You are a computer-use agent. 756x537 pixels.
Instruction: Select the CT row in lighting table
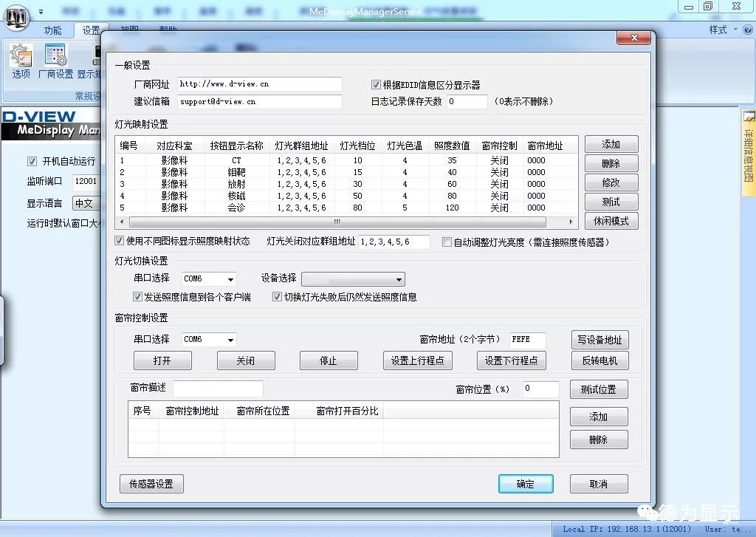346,160
